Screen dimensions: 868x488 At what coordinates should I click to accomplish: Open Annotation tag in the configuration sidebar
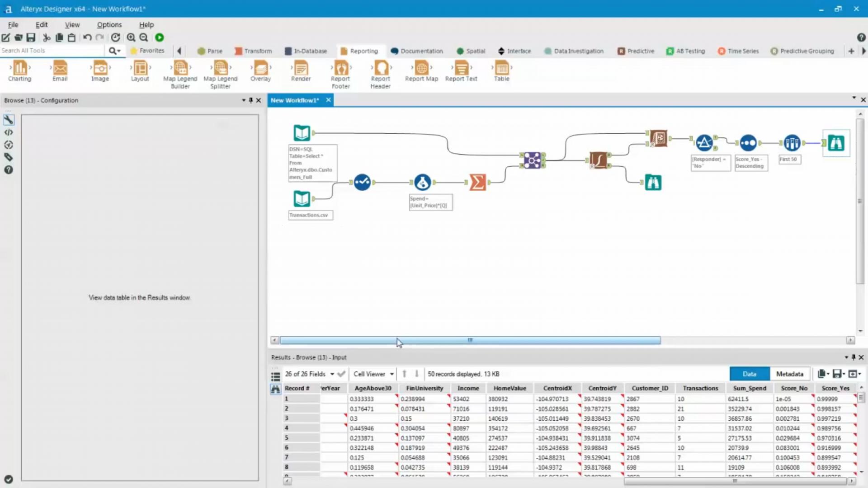point(9,157)
